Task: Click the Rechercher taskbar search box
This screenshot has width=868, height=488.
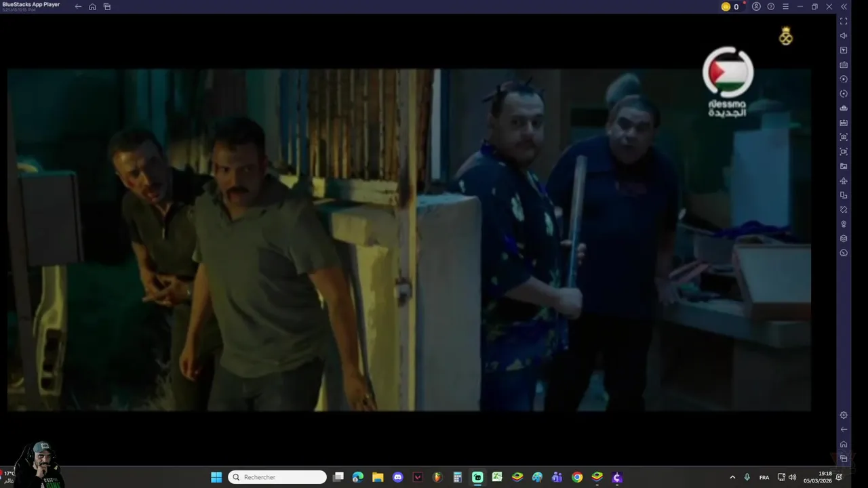Action: [277, 477]
